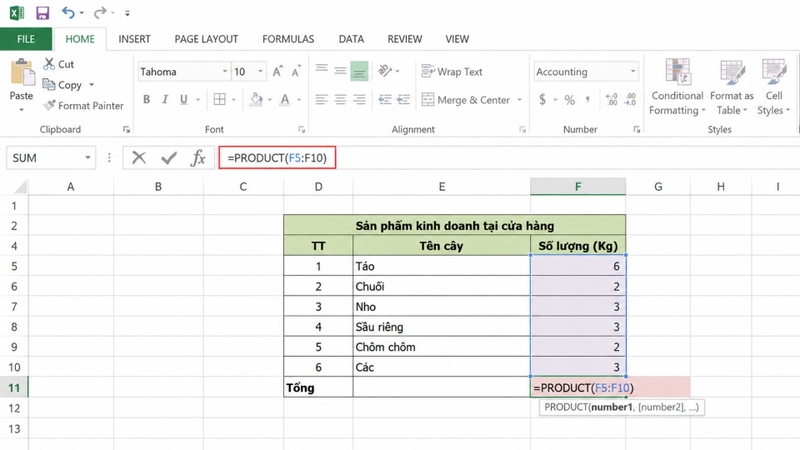Click the Excel application icon
This screenshot has height=450, width=800.
click(16, 13)
